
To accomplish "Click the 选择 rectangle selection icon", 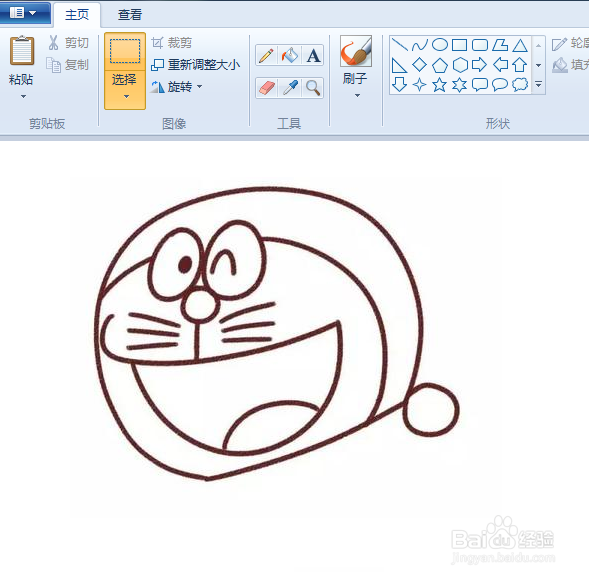I will pos(125,51).
